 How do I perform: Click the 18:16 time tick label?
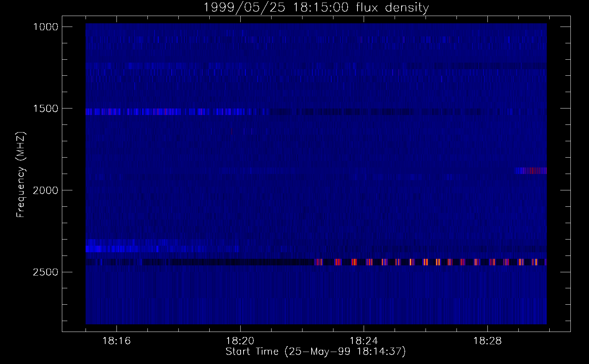(116, 341)
